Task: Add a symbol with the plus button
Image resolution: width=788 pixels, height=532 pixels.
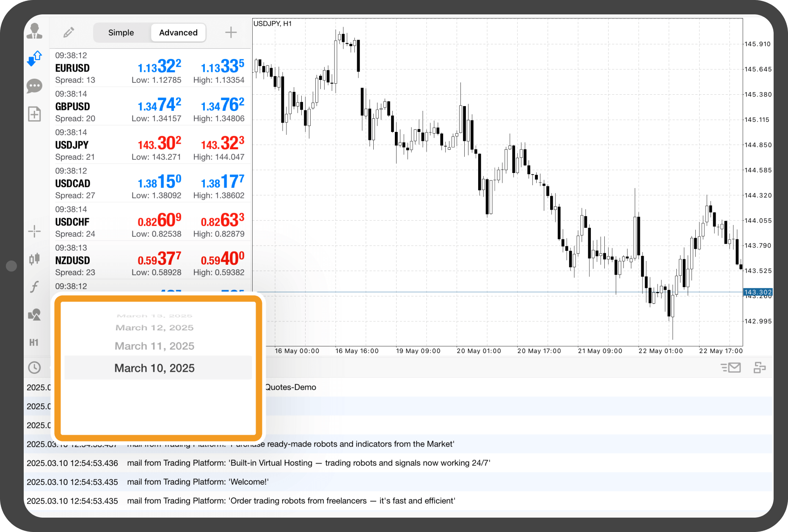Action: point(231,33)
